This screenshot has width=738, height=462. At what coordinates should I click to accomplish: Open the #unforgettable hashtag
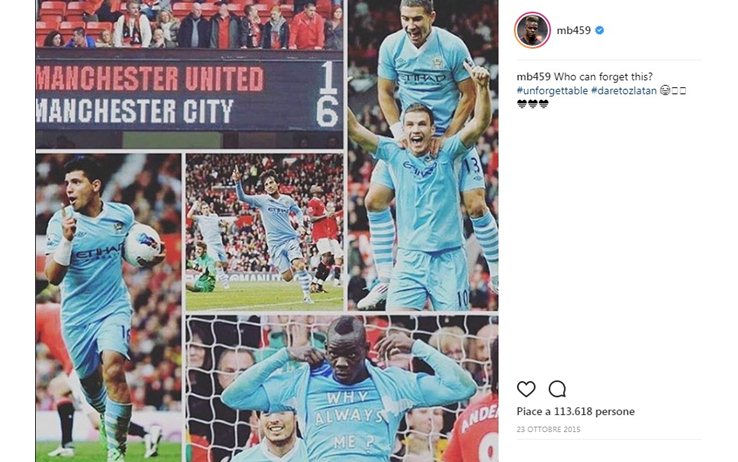pos(552,90)
